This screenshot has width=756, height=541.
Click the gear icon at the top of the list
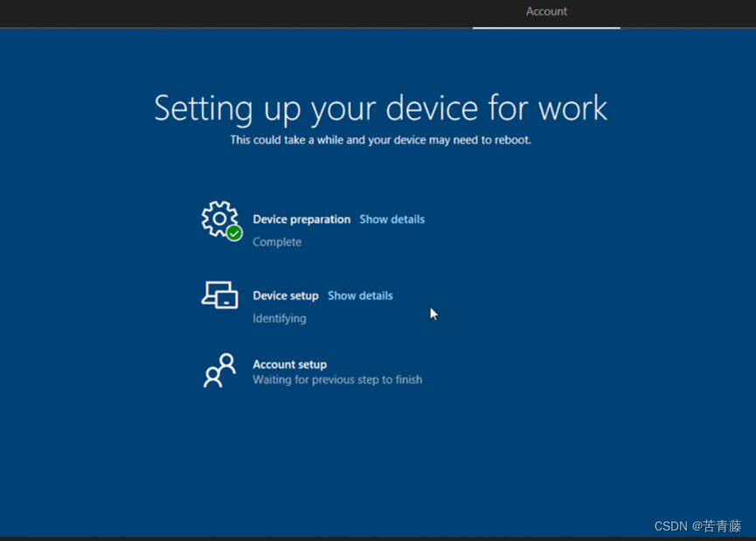(220, 220)
